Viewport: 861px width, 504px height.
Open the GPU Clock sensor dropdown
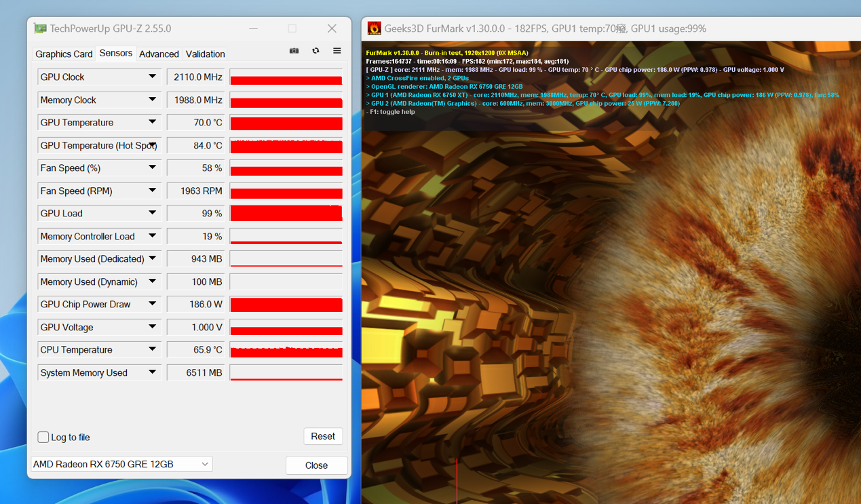(x=153, y=77)
